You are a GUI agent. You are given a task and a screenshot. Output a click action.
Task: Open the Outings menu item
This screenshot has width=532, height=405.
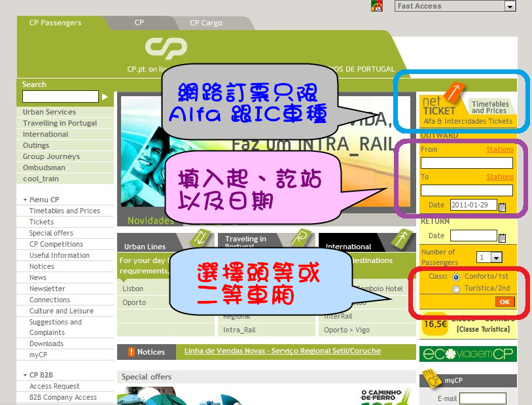tap(36, 145)
